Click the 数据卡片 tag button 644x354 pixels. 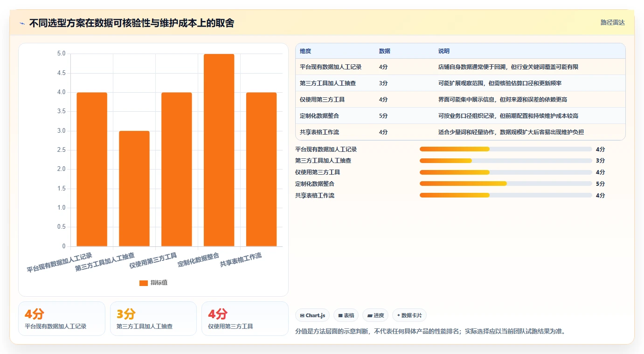(409, 315)
